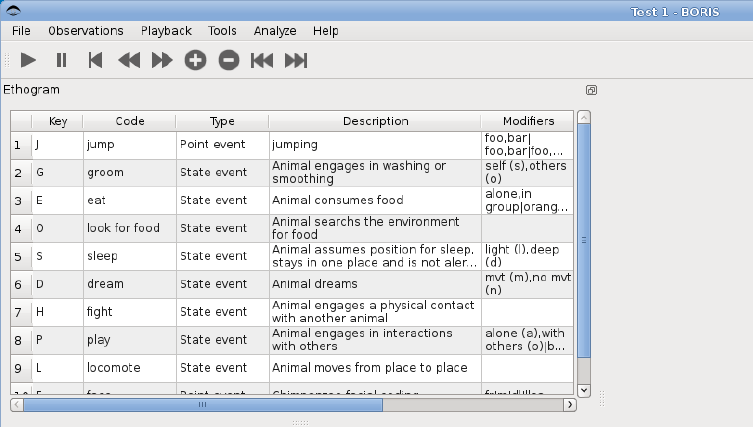Screen dimensions: 753x427
Task: Float the Ethogram dock panel
Action: (x=591, y=90)
